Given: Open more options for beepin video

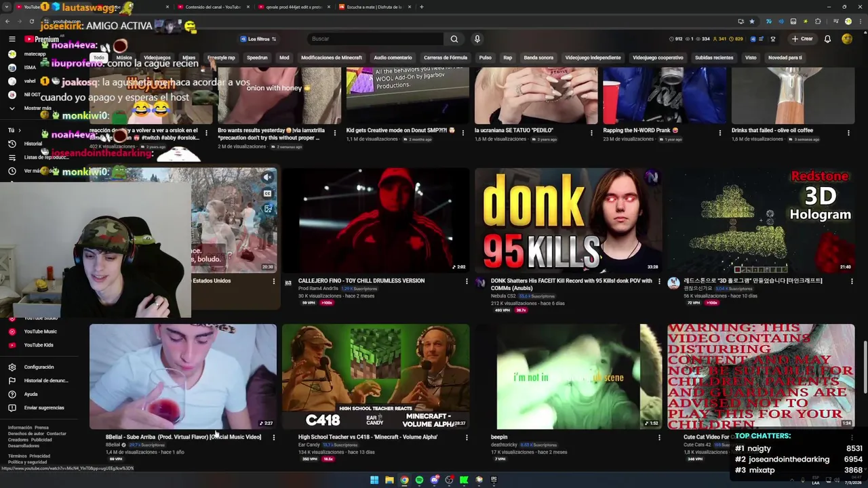Looking at the screenshot, I should 659,438.
